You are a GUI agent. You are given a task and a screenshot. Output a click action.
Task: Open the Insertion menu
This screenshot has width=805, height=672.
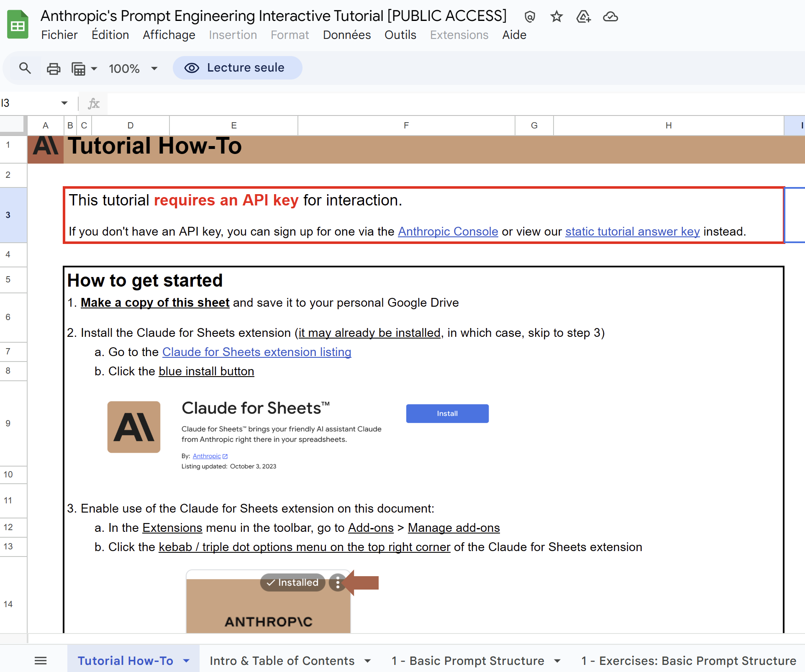coord(233,35)
